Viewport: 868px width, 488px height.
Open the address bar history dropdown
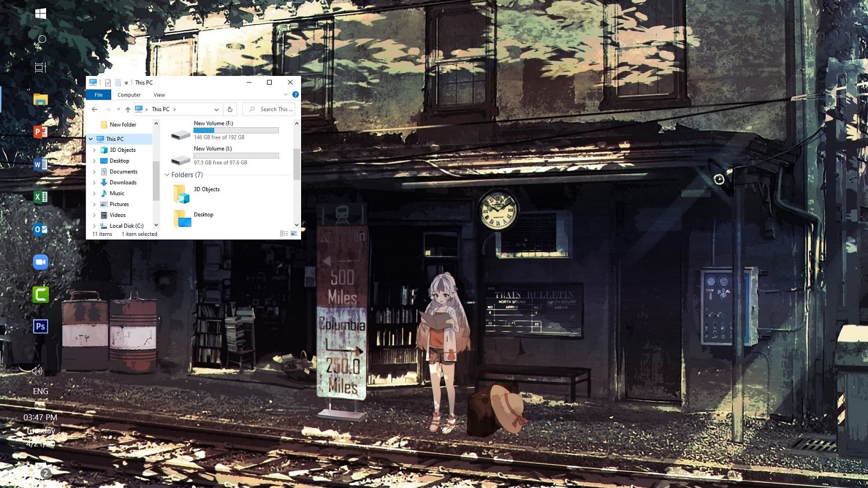[216, 110]
